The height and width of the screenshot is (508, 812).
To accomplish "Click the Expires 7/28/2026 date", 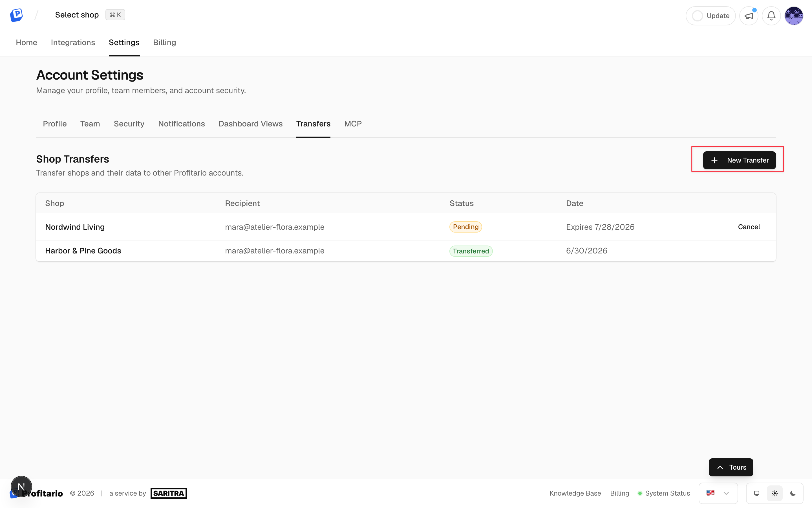I will 600,227.
